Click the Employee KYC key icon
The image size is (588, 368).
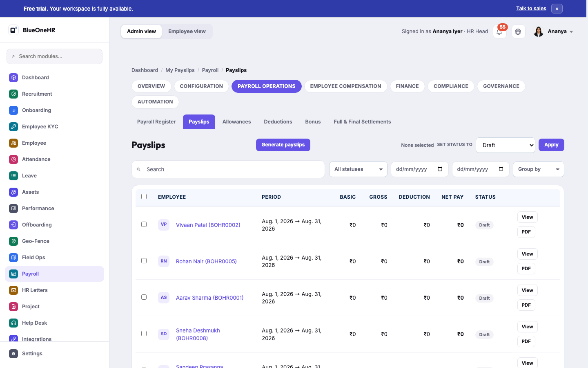pyautogui.click(x=13, y=127)
